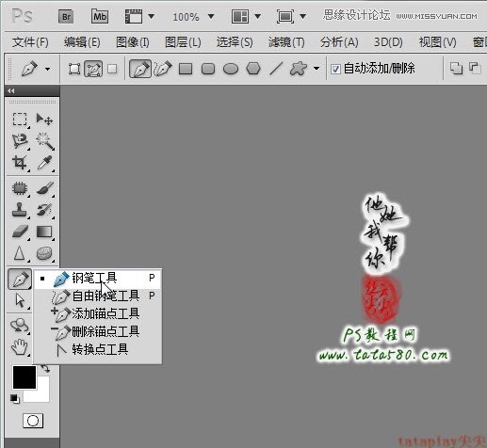
Task: Open the 图层(L) menu
Action: coord(183,42)
